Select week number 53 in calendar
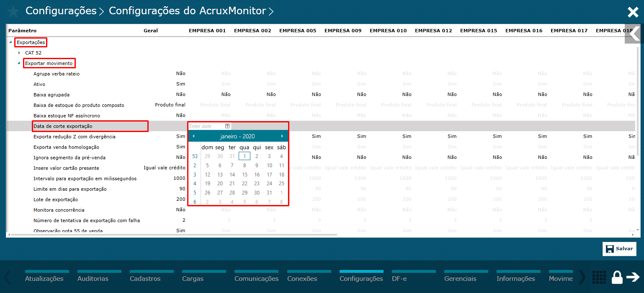This screenshot has height=293, width=644. point(195,156)
